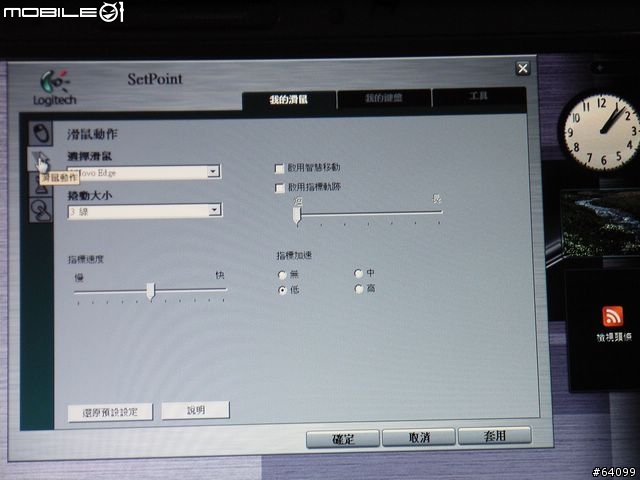Click the 套用 apply button

point(495,436)
